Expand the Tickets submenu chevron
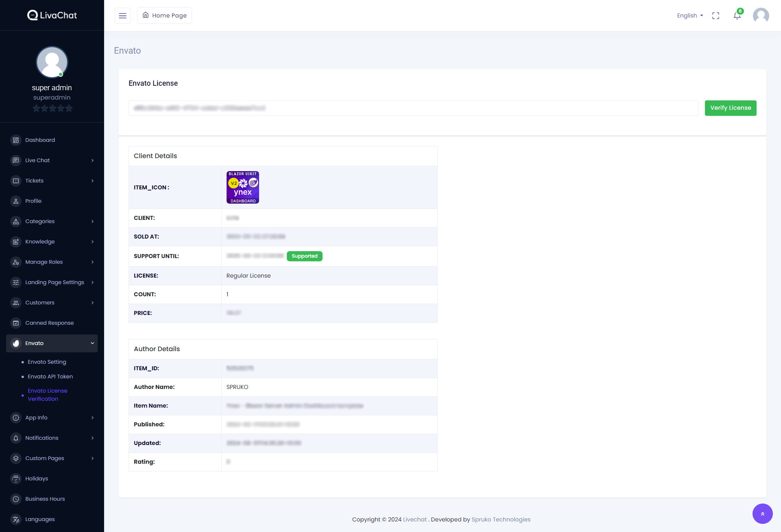Viewport: 781px width, 532px height. 92,180
